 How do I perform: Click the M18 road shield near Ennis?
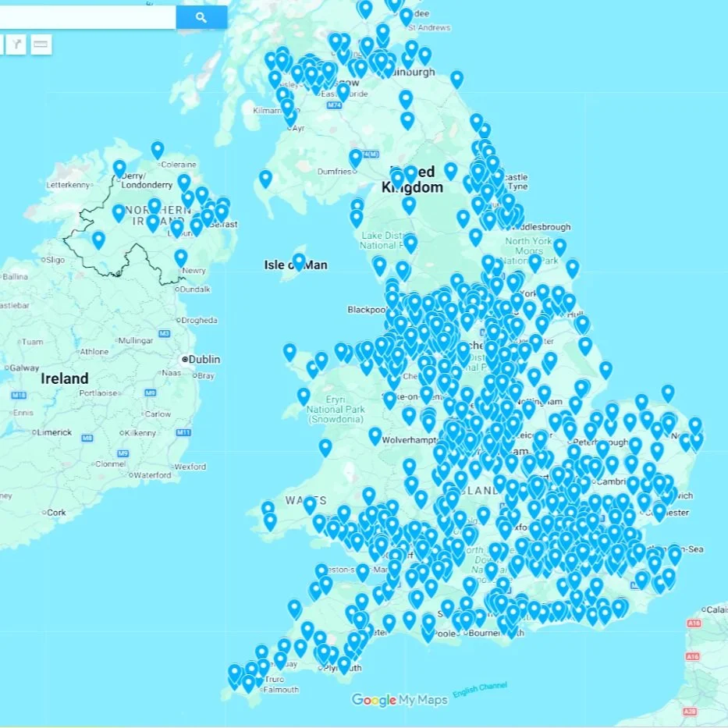point(19,395)
